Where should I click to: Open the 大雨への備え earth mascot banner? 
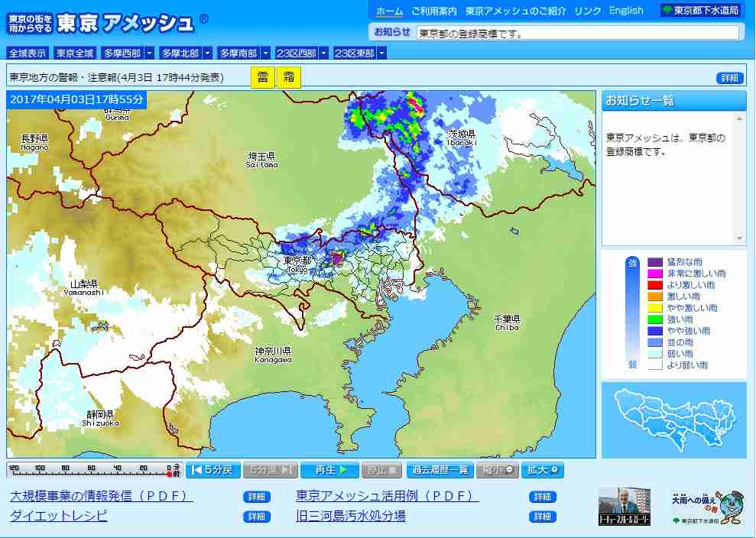click(708, 507)
